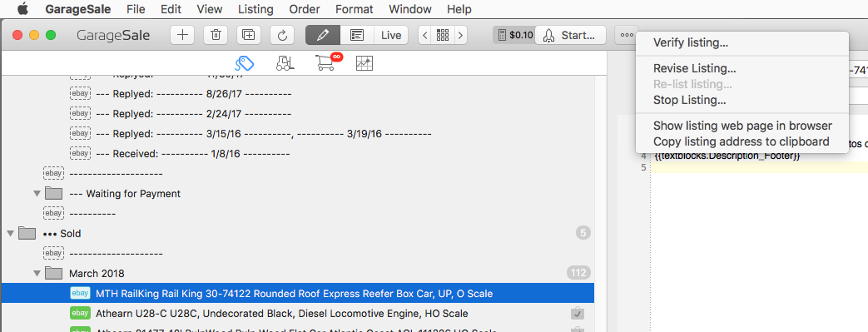Open the Reports chart tab icon
This screenshot has width=868, height=332.
tap(365, 63)
